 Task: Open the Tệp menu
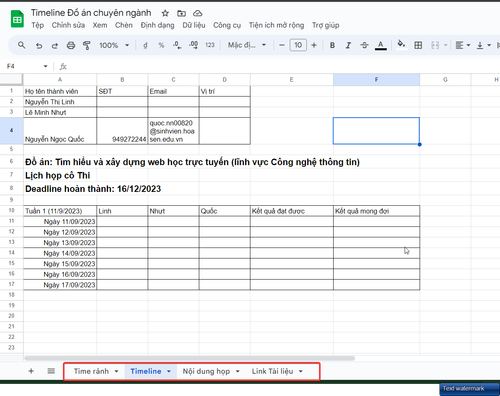point(38,25)
